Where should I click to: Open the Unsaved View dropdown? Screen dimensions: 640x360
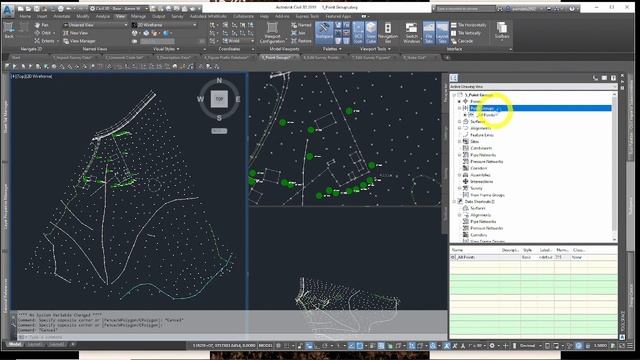click(95, 25)
